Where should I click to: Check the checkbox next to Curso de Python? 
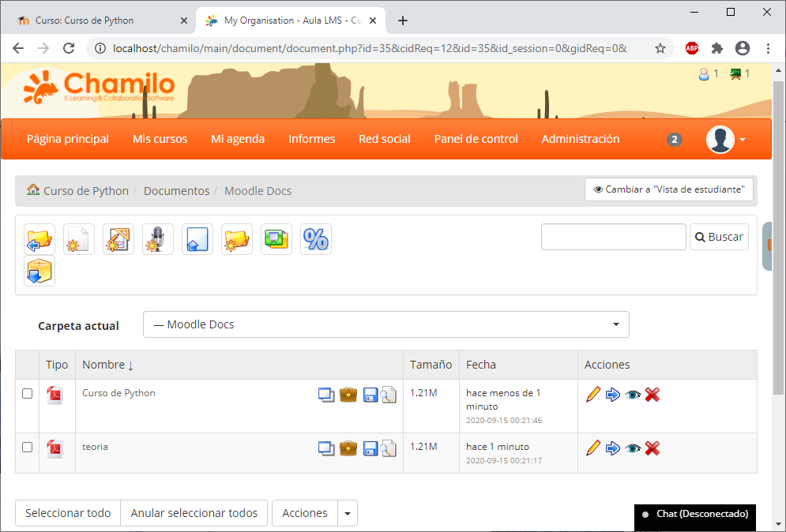(x=28, y=392)
